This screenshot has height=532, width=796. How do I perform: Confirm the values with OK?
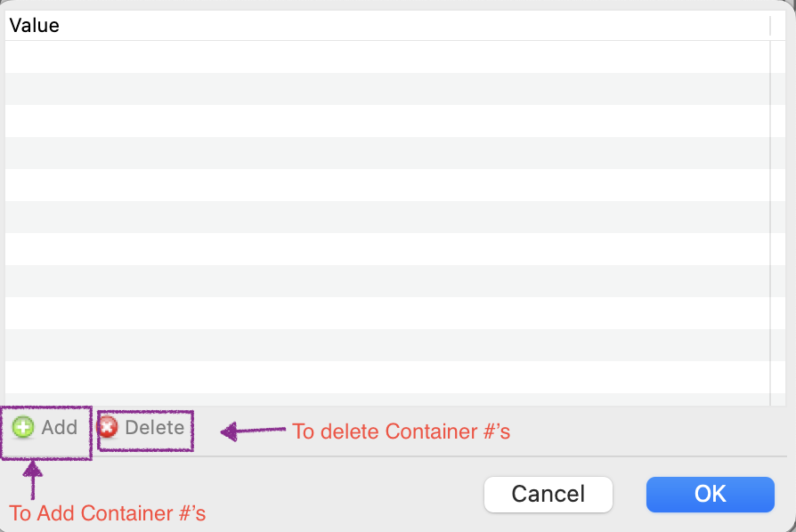click(x=711, y=494)
